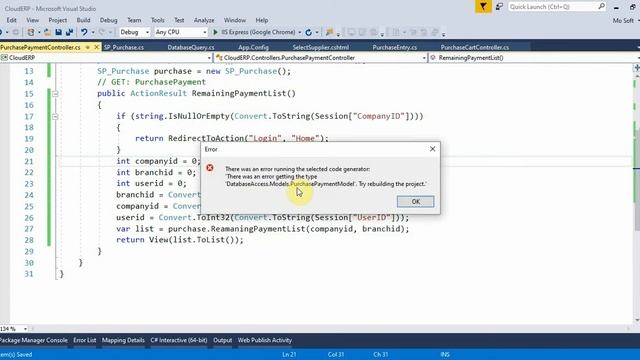
Task: Click the split editor icon above scrollbar
Action: [x=637, y=67]
